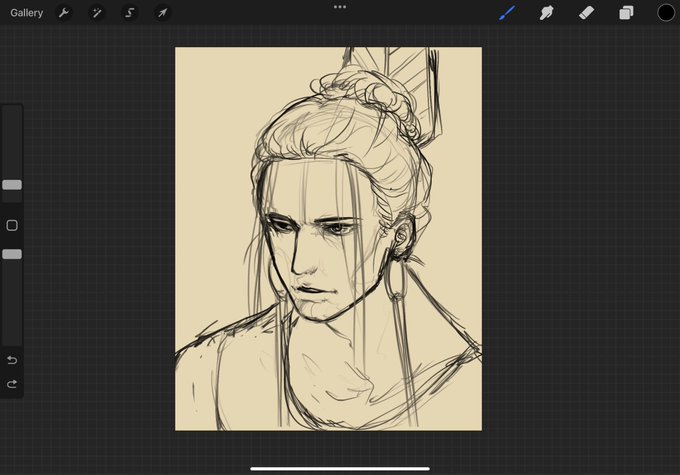The image size is (680, 475).
Task: Select the Eraser tool
Action: coord(586,13)
